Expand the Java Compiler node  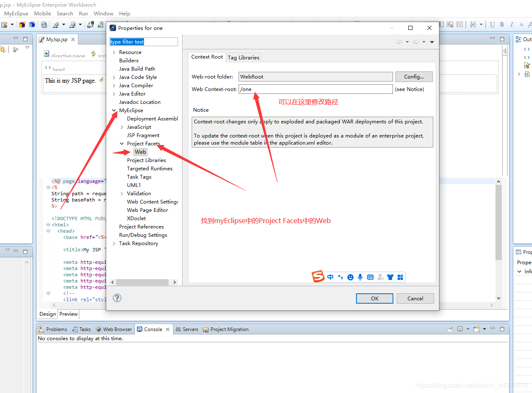coord(114,86)
